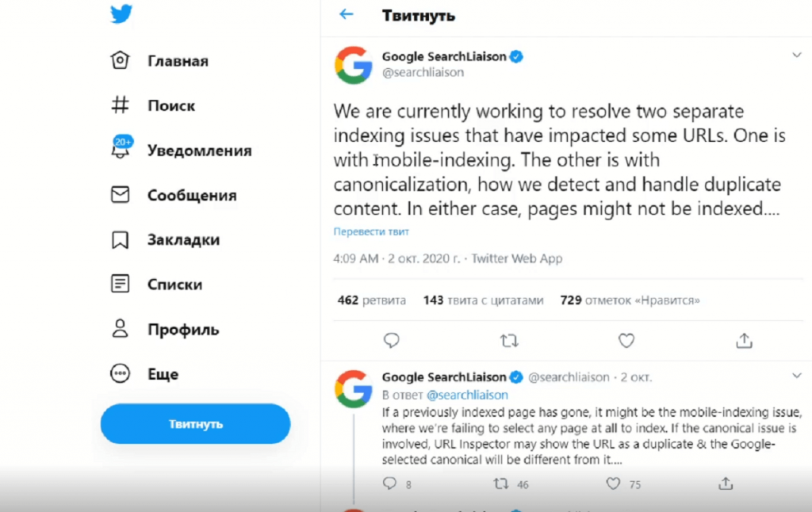
Task: Reply to the main tweet
Action: pos(392,340)
